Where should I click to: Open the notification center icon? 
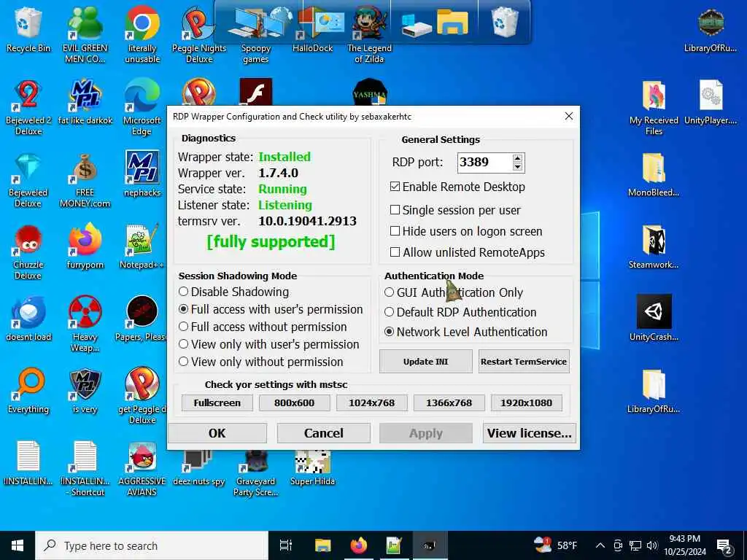point(724,545)
